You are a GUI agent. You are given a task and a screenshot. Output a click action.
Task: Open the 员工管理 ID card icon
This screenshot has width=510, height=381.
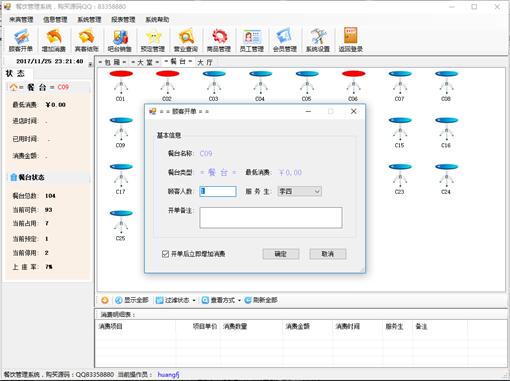(x=252, y=40)
